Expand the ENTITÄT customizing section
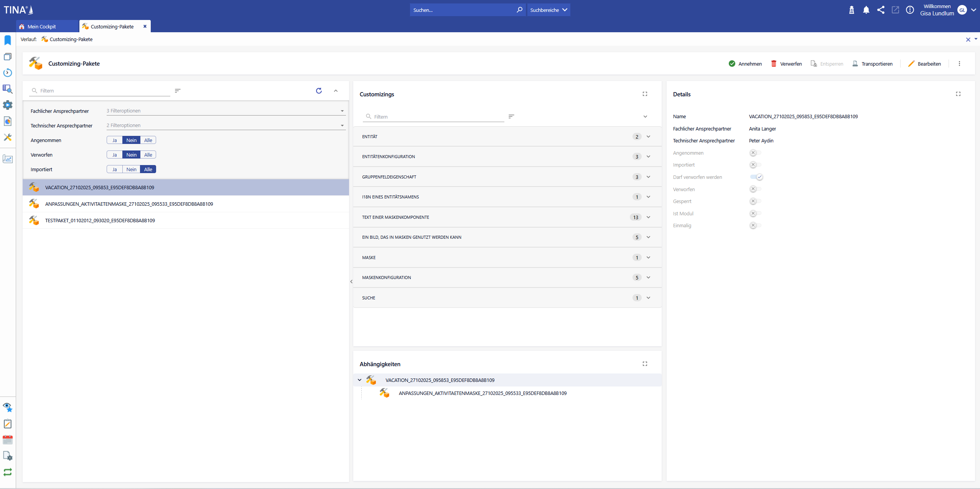The image size is (980, 489). 648,137
